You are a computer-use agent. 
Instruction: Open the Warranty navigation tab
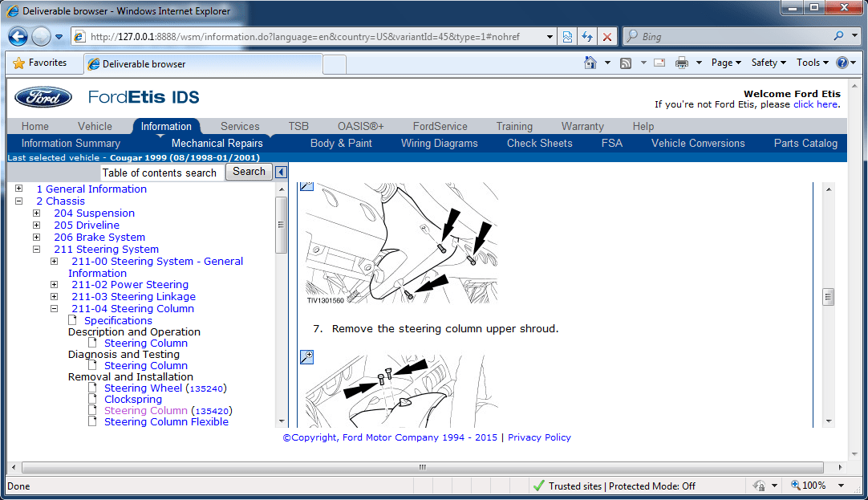point(582,126)
